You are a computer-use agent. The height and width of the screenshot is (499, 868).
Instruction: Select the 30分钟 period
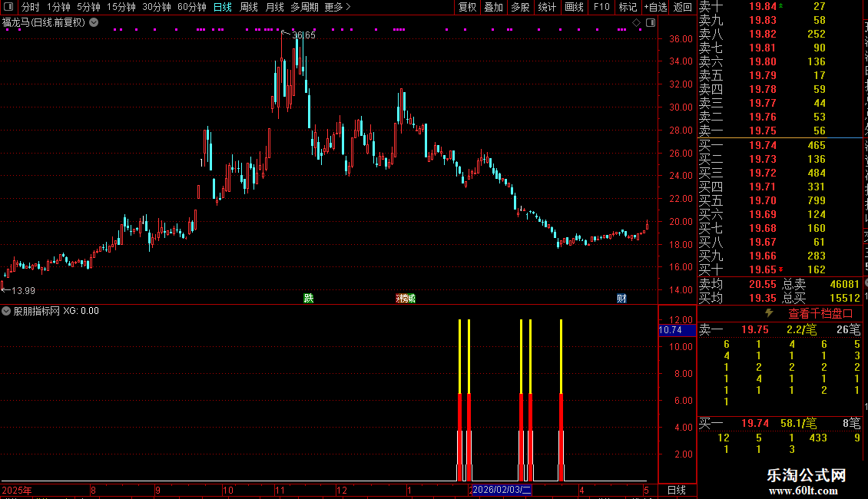156,7
